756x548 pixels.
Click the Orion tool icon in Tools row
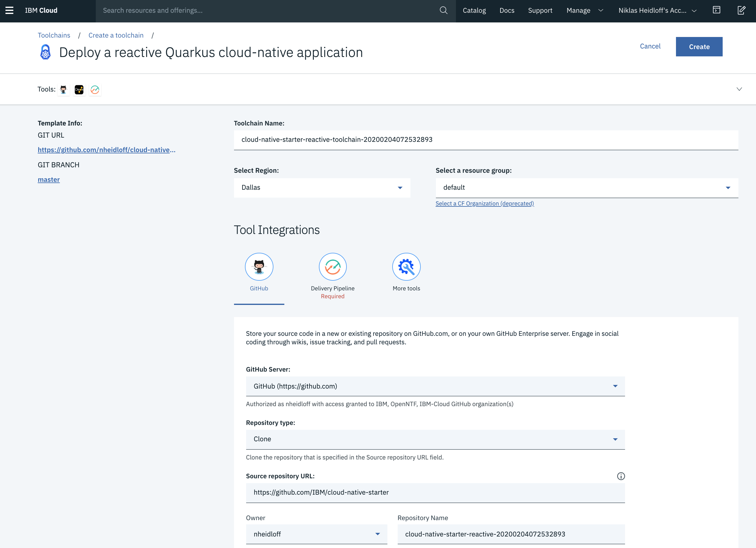click(79, 89)
